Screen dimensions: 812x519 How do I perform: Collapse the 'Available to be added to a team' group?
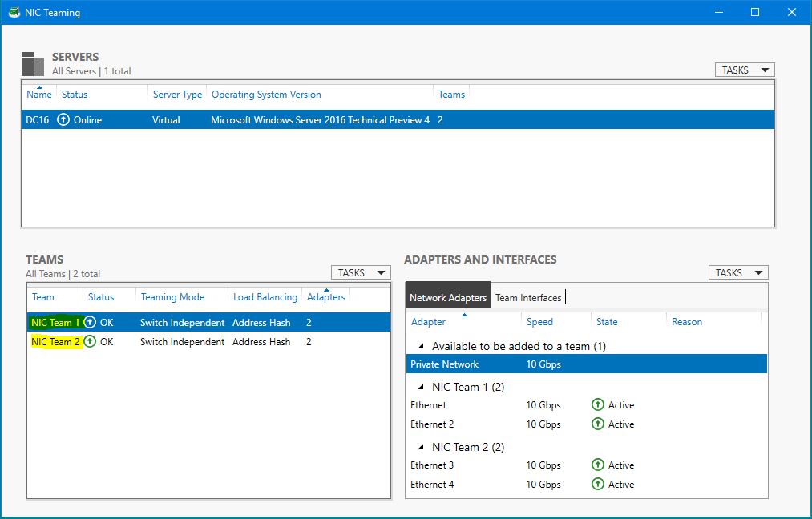pos(421,346)
